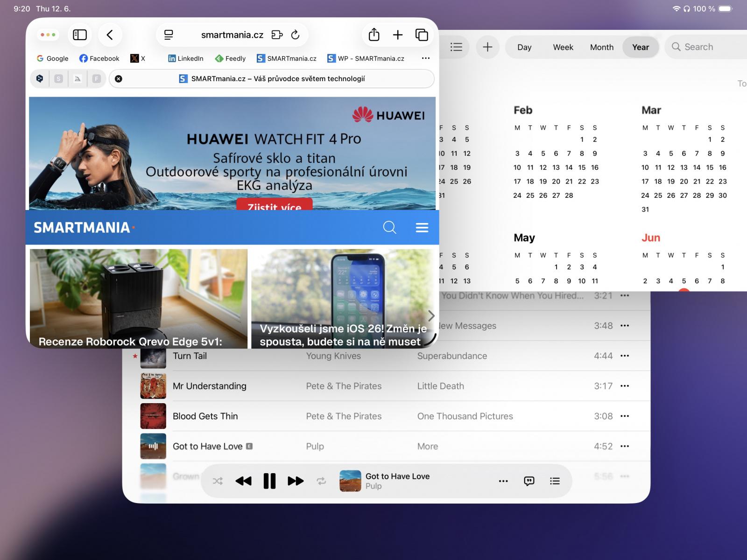Switch to the first pinned tab
The image size is (747, 560).
[40, 79]
